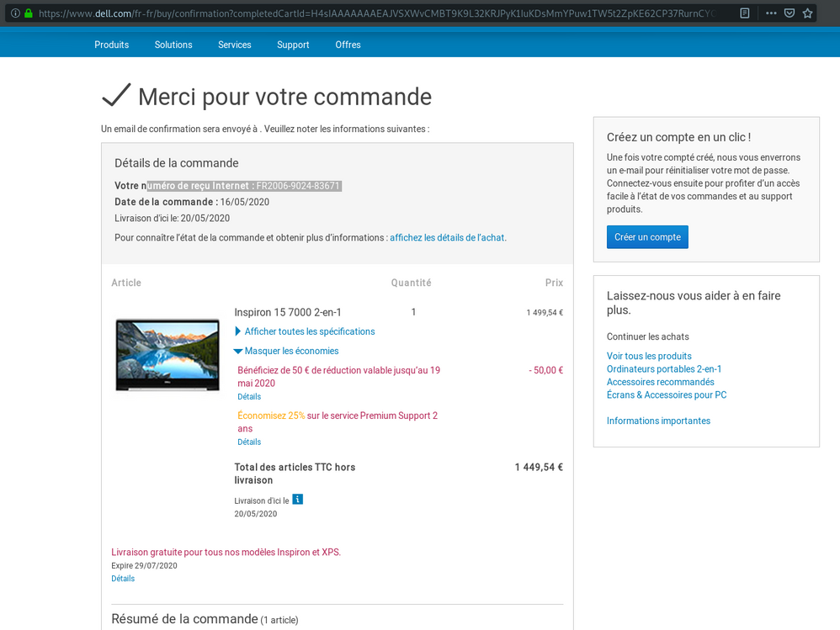
Task: Click the total 1 449,54 €
Action: click(539, 468)
